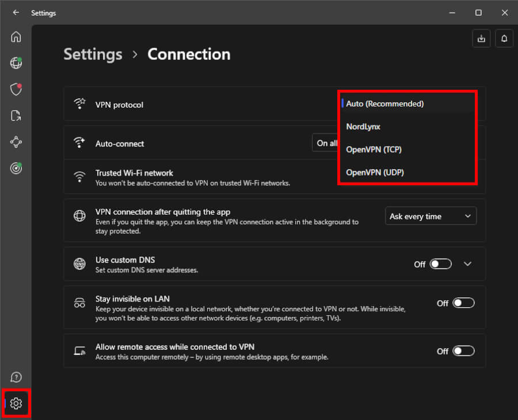The height and width of the screenshot is (420, 518).
Task: Toggle Use custom DNS switch
Action: tap(440, 264)
